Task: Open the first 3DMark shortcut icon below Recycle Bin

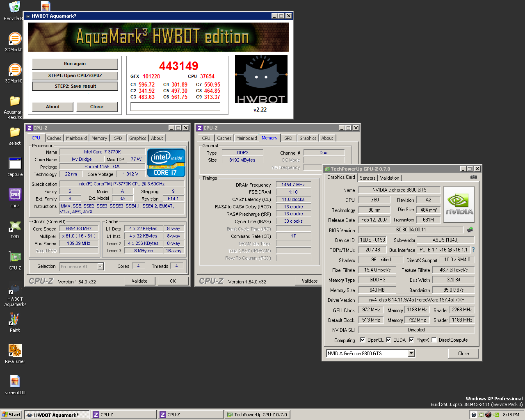Action: [x=15, y=39]
